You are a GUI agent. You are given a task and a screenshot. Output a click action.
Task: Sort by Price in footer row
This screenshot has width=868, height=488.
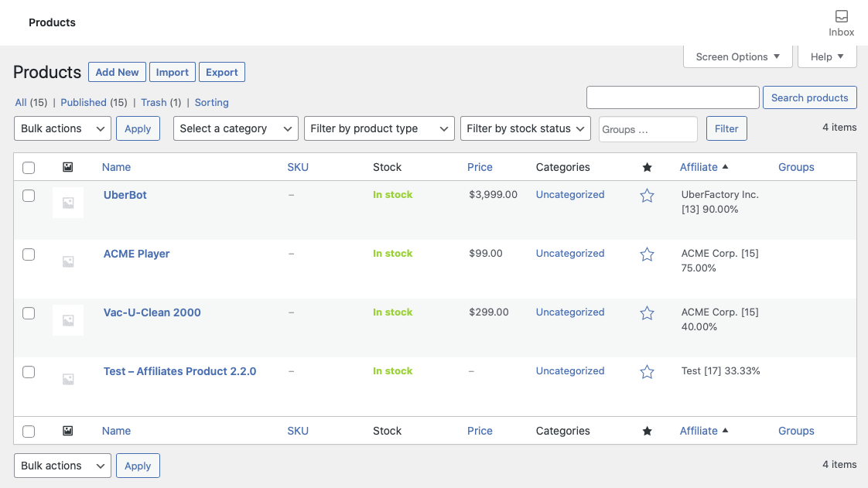[480, 431]
